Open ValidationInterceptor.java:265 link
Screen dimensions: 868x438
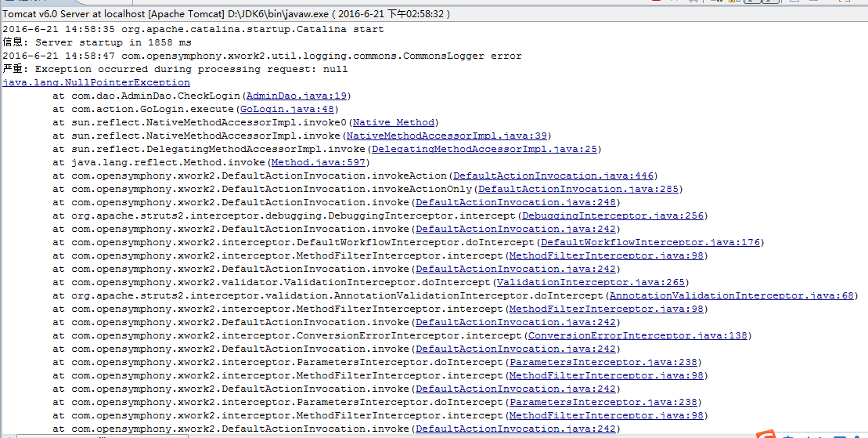point(591,282)
